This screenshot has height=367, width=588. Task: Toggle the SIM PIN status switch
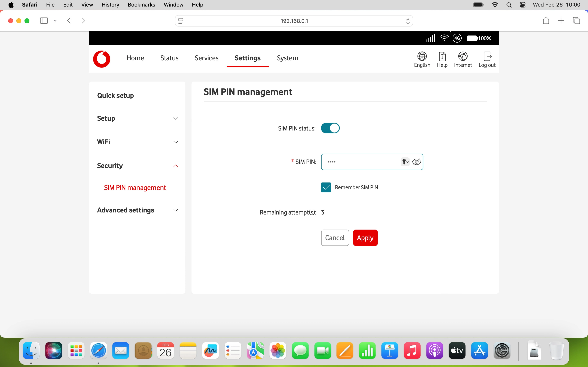tap(330, 128)
